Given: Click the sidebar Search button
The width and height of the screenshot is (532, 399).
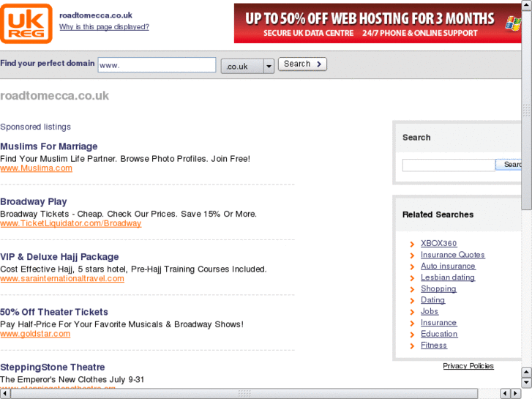Looking at the screenshot, I should click(x=509, y=165).
